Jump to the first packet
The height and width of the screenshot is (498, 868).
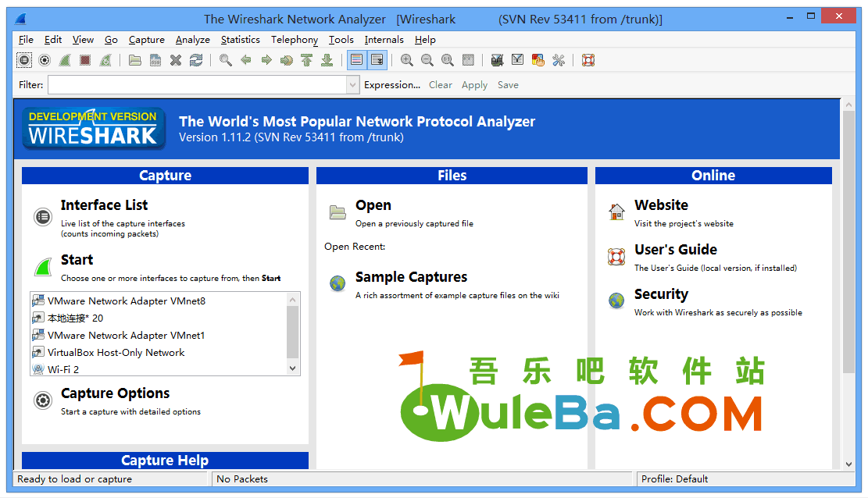point(307,60)
